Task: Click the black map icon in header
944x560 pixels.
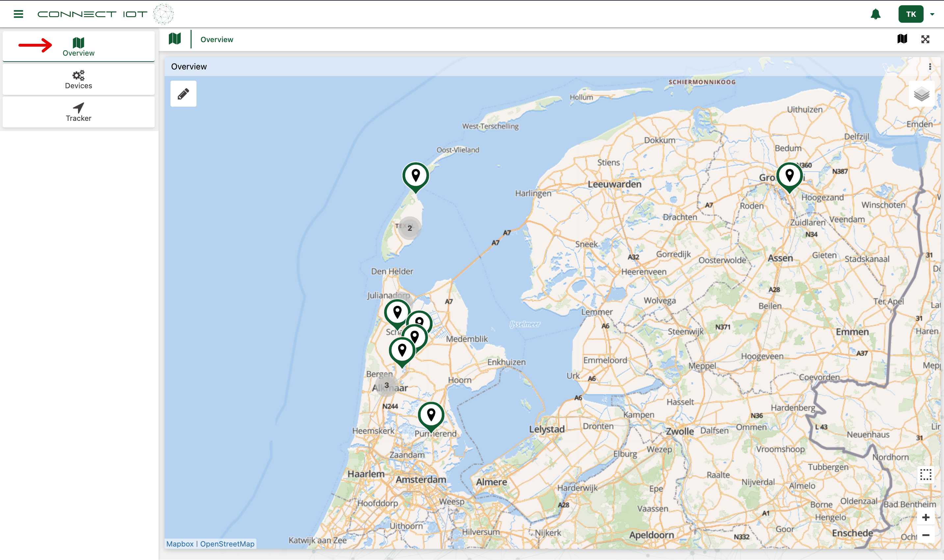Action: coord(902,39)
